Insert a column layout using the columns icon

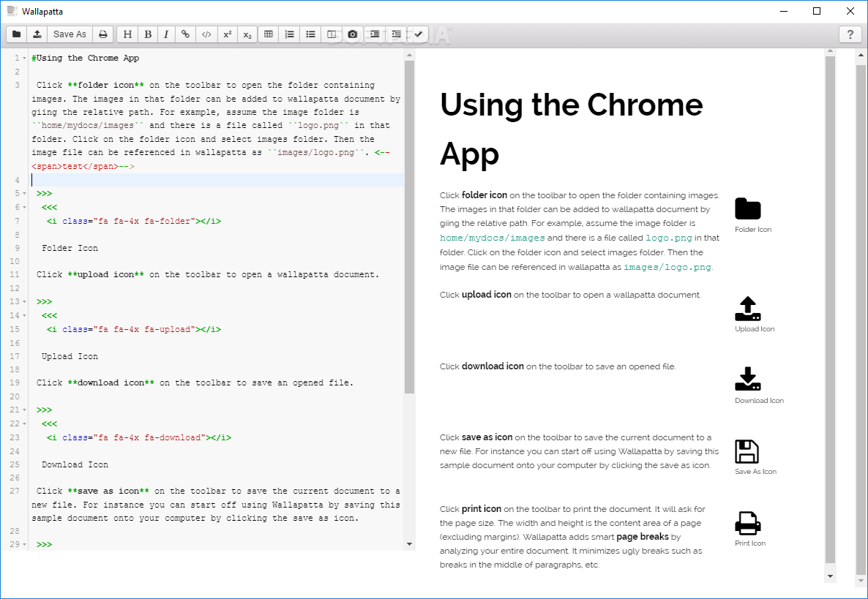tap(332, 34)
